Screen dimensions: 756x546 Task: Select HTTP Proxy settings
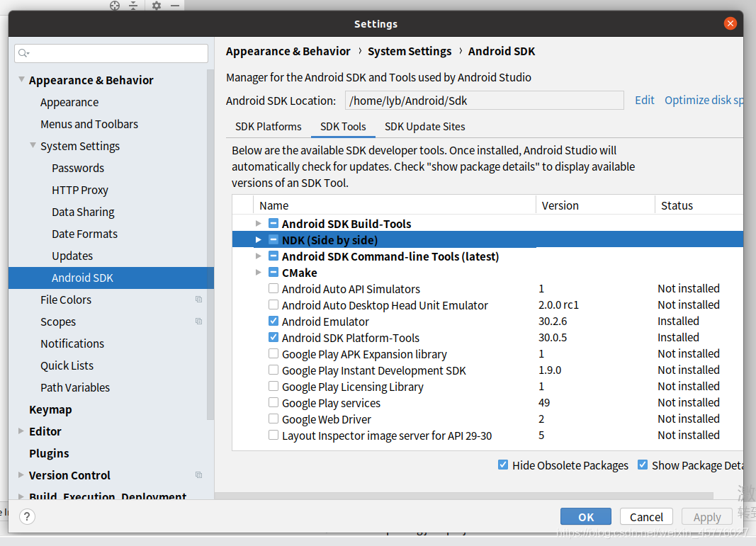80,190
